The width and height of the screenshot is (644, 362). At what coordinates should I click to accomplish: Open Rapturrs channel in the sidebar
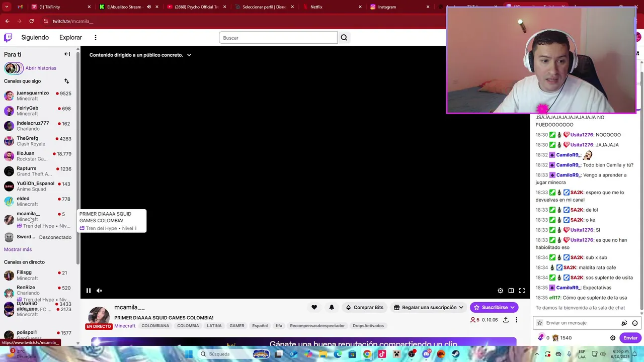[38, 171]
